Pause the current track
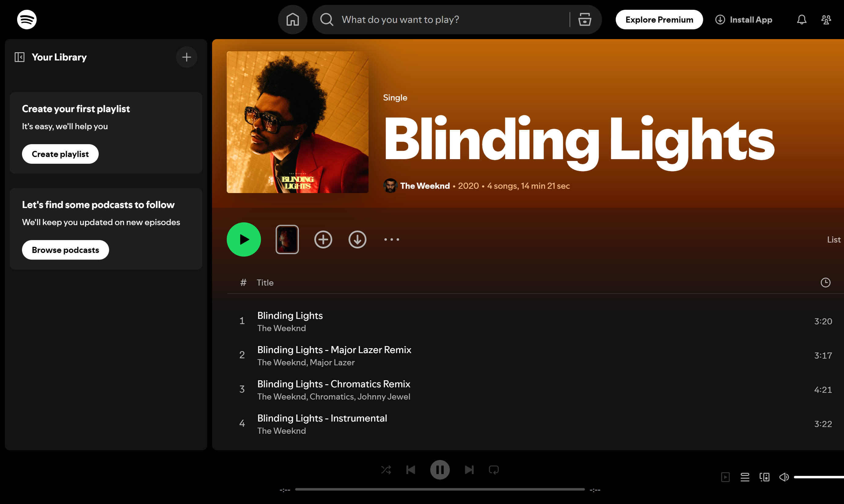 point(440,470)
